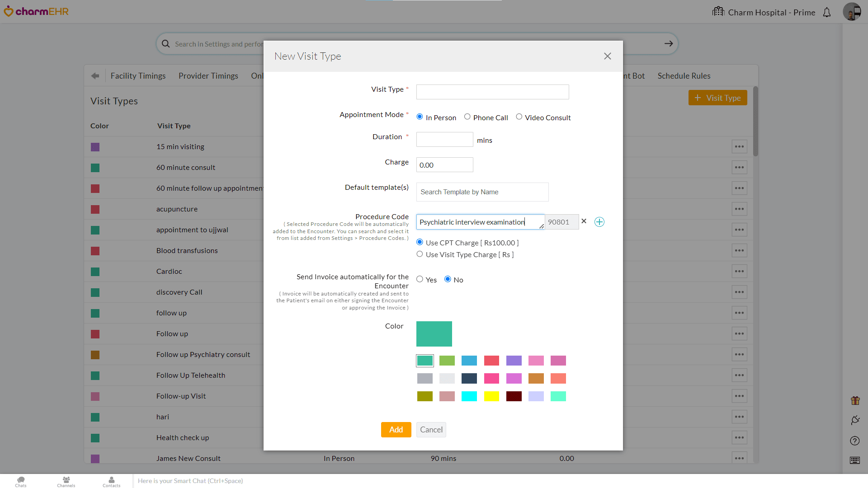Select Video Consult appointment mode
The height and width of the screenshot is (488, 868).
coord(519,117)
